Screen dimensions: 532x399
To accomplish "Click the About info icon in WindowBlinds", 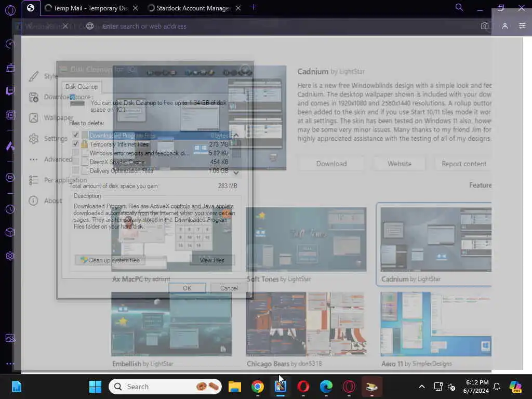I will [x=33, y=201].
